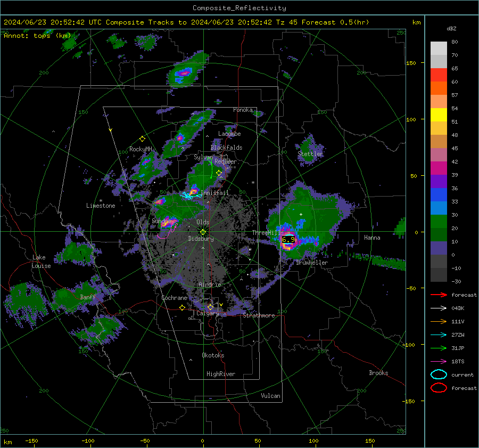Click the light blue 30-33 dBZ swatch

[439, 208]
